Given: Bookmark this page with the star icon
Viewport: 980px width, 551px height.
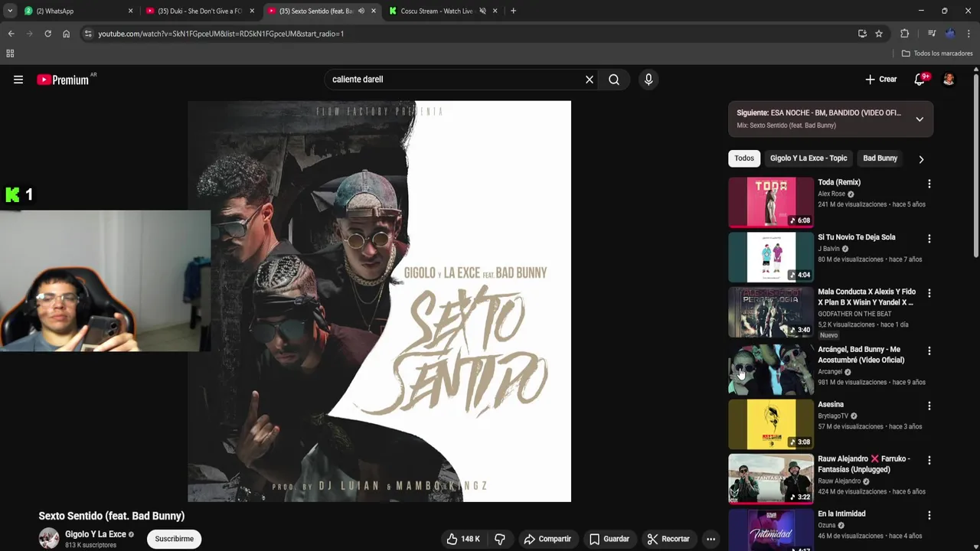Looking at the screenshot, I should click(x=879, y=34).
